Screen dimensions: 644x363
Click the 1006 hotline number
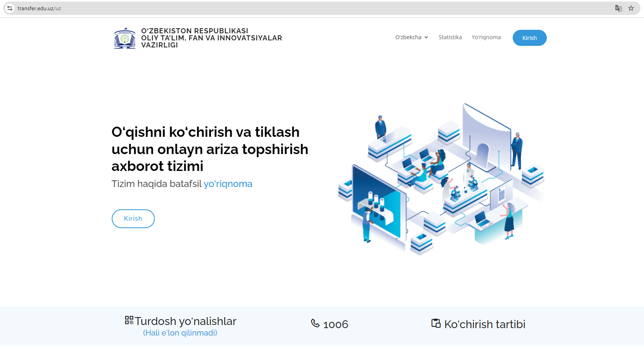pyautogui.click(x=336, y=325)
